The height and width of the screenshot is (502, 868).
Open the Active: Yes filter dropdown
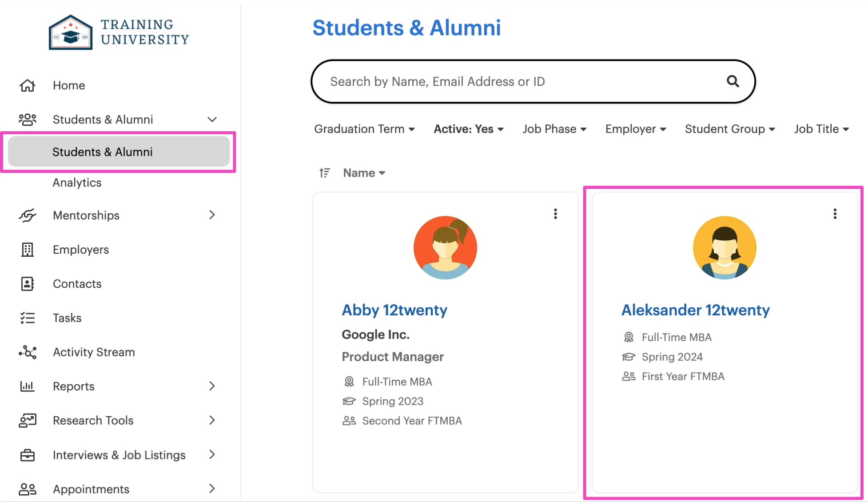(x=469, y=129)
